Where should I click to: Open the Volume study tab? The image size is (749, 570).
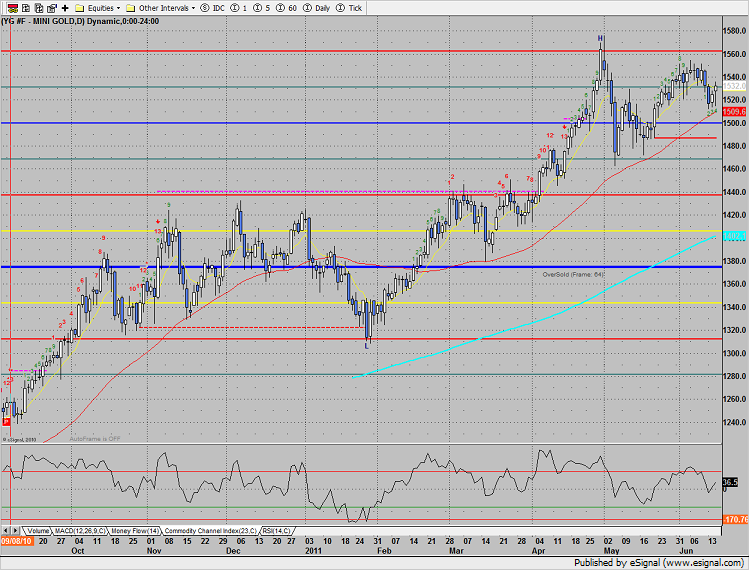click(x=38, y=531)
